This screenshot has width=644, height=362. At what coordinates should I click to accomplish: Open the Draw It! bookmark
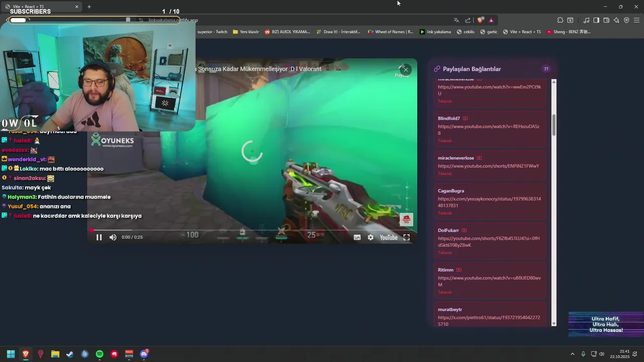[338, 32]
